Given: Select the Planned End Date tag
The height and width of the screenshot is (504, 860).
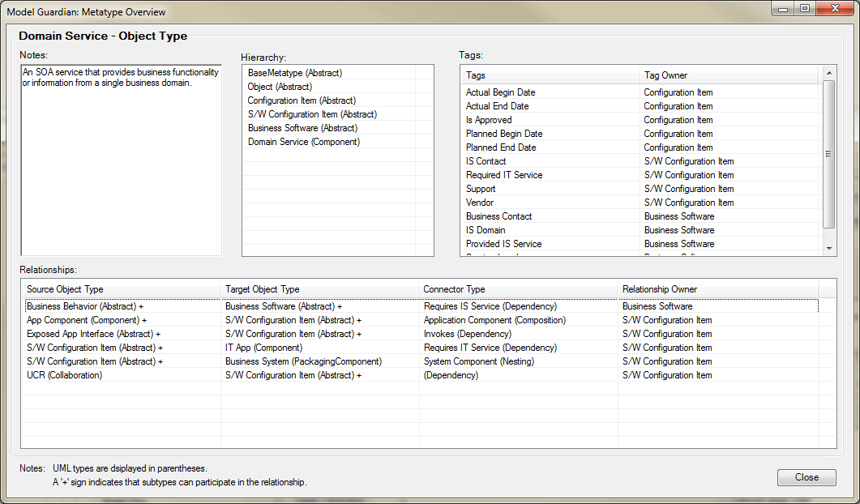Looking at the screenshot, I should point(501,147).
